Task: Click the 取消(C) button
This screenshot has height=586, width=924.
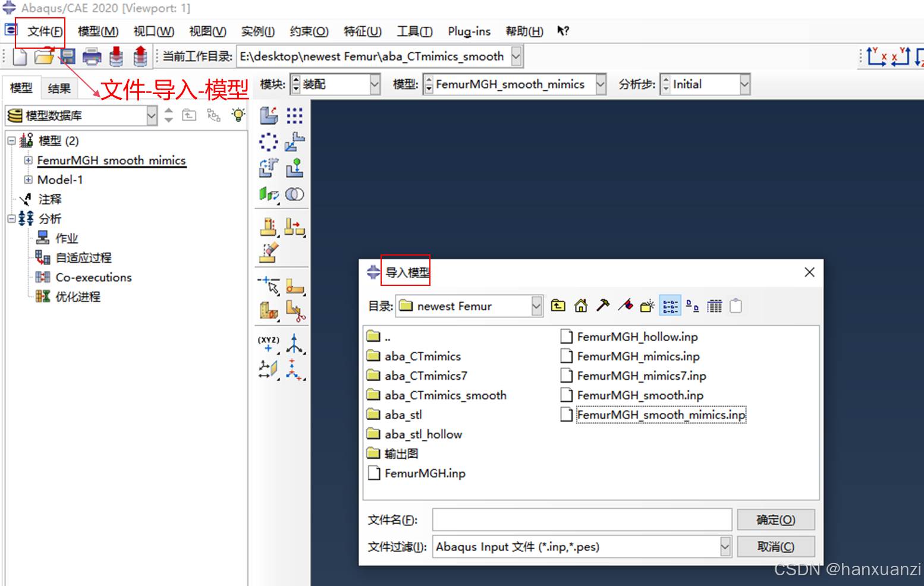Action: [x=776, y=547]
